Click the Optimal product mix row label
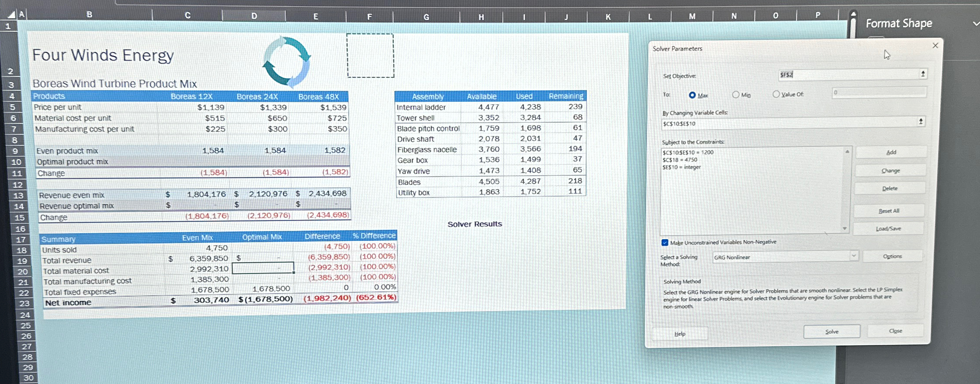Screen dimensions: 980x384 tap(72, 162)
